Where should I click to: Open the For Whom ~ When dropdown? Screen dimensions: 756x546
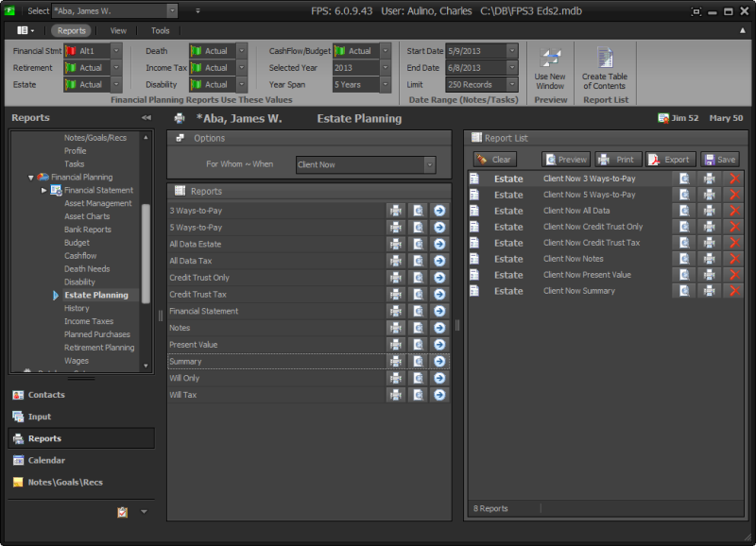click(x=429, y=164)
